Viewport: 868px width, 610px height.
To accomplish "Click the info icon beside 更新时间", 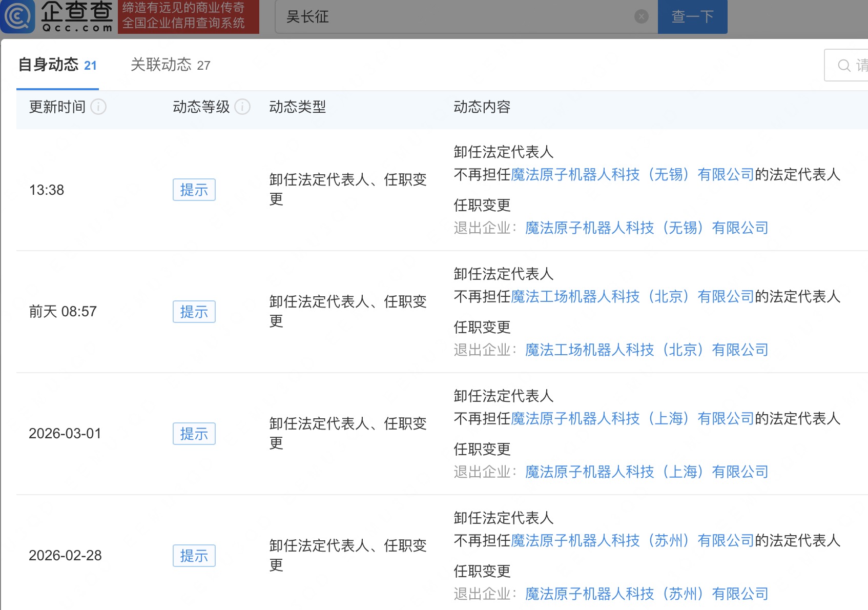I will (x=98, y=107).
